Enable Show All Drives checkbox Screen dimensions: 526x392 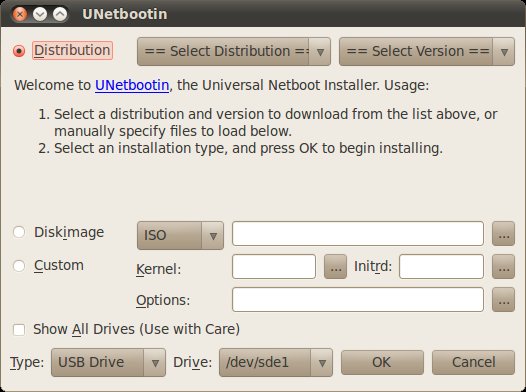(19, 329)
